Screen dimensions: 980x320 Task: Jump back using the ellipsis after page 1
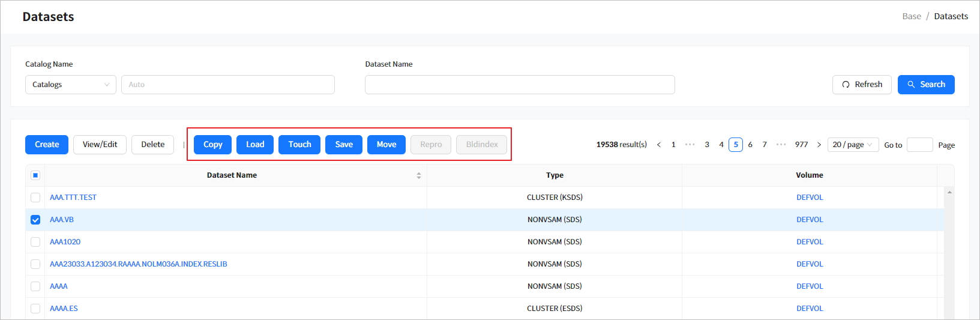point(690,145)
